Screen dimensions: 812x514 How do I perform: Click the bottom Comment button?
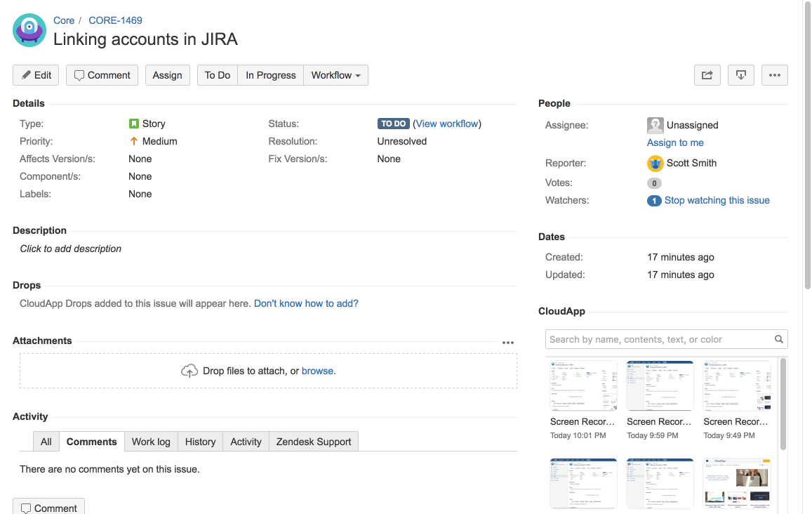coord(48,507)
